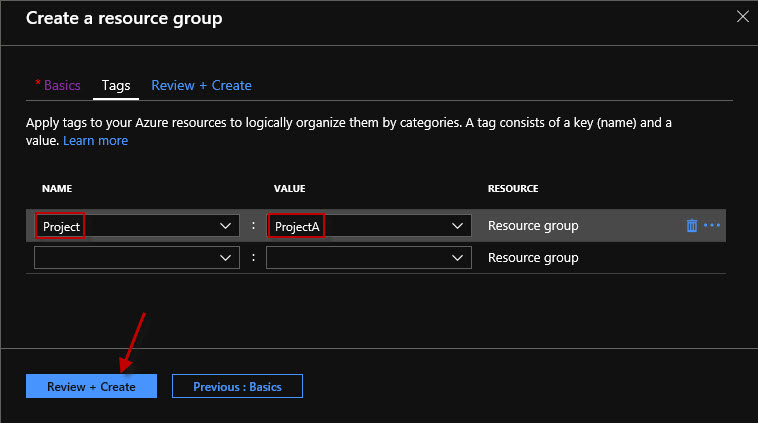Open the ellipsis menu for Project tag row

[x=712, y=225]
